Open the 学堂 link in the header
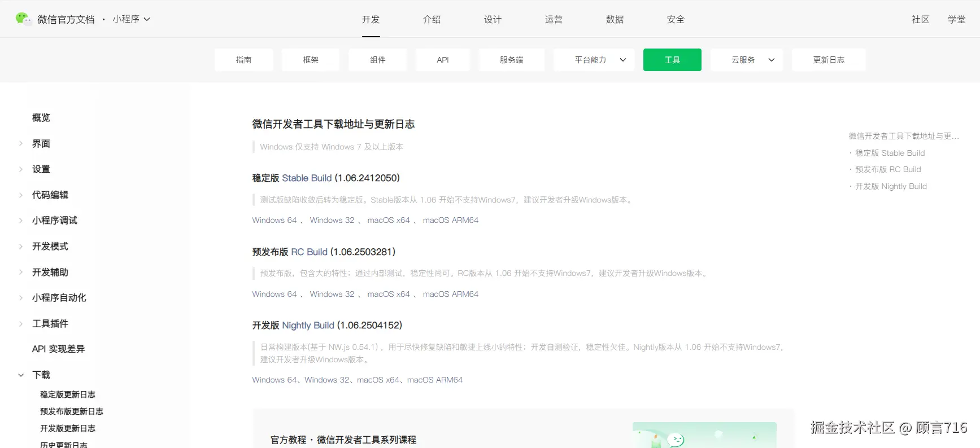This screenshot has width=980, height=448. tap(956, 19)
